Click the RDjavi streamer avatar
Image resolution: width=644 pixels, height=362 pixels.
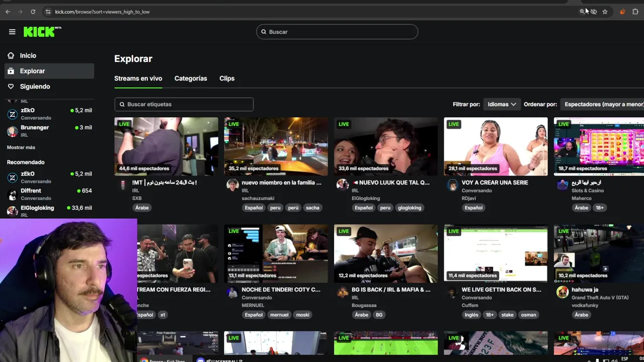point(452,185)
